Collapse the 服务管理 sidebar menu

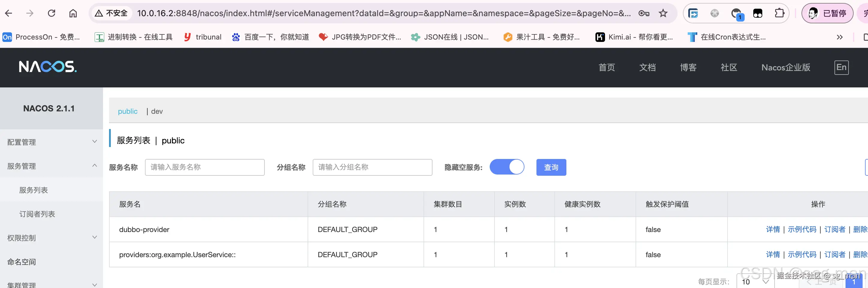point(52,166)
